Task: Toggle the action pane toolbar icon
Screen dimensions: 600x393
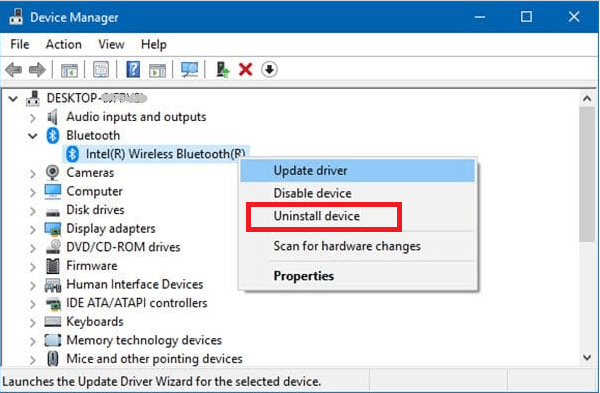Action: coord(157,70)
